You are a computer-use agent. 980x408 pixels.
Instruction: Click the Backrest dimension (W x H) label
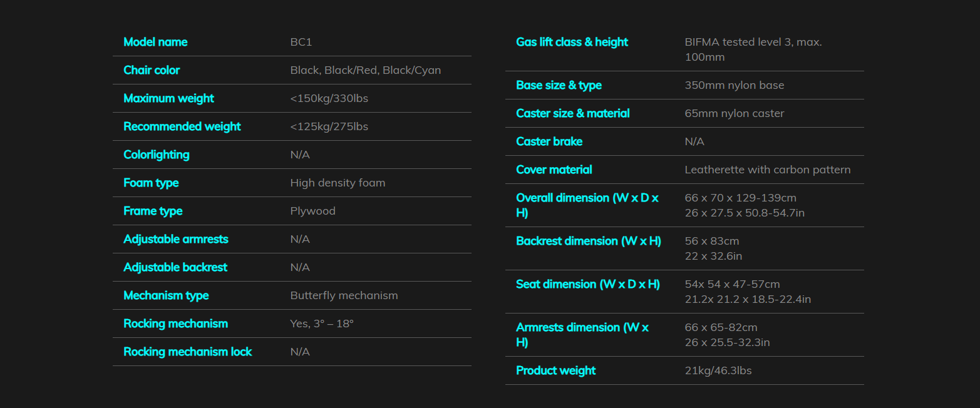589,241
